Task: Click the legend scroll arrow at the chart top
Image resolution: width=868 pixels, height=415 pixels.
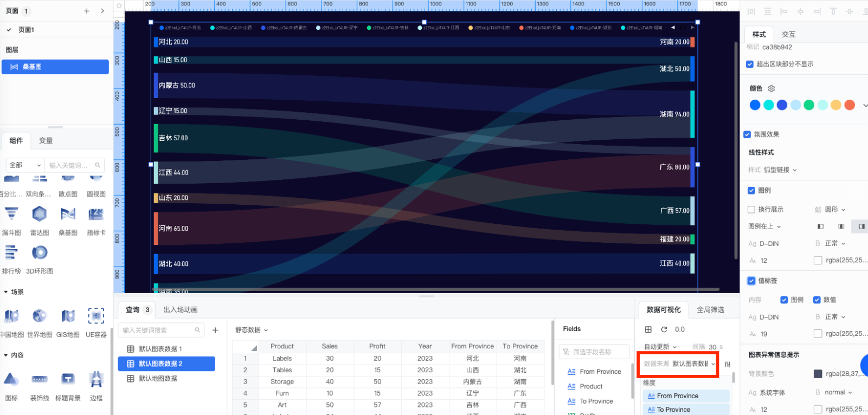Action: pyautogui.click(x=673, y=28)
